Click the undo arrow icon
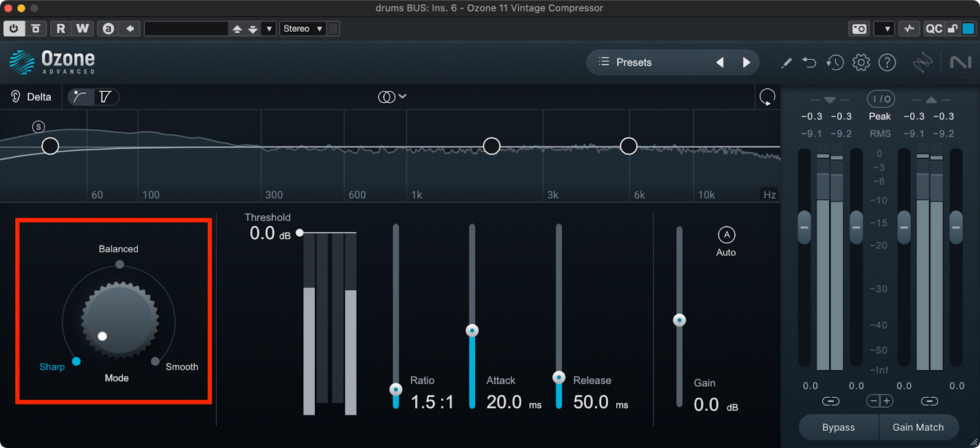This screenshot has height=448, width=980. [809, 62]
